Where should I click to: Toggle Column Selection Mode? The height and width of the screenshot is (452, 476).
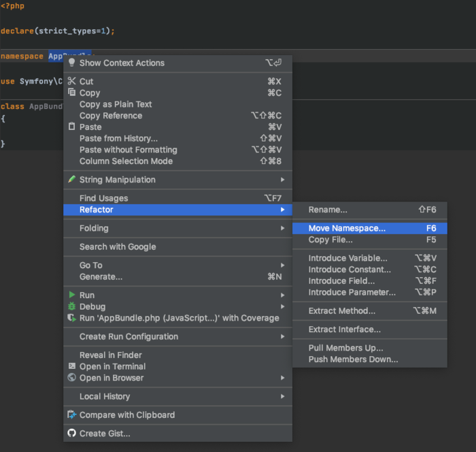[x=126, y=161]
